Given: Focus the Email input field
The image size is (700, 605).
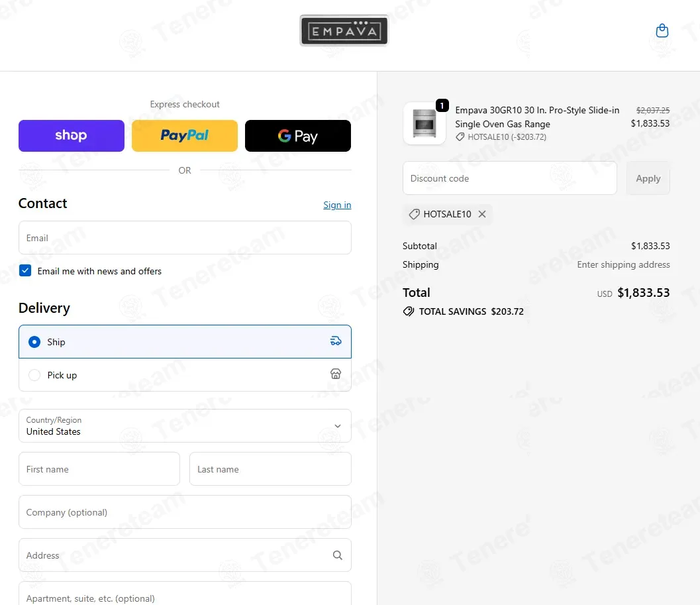Looking at the screenshot, I should click(185, 238).
